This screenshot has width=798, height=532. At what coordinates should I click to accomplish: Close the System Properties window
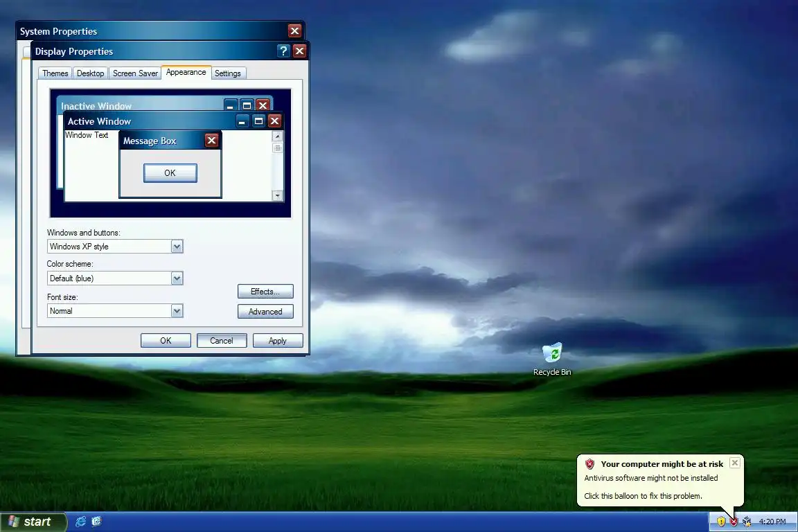(x=294, y=31)
